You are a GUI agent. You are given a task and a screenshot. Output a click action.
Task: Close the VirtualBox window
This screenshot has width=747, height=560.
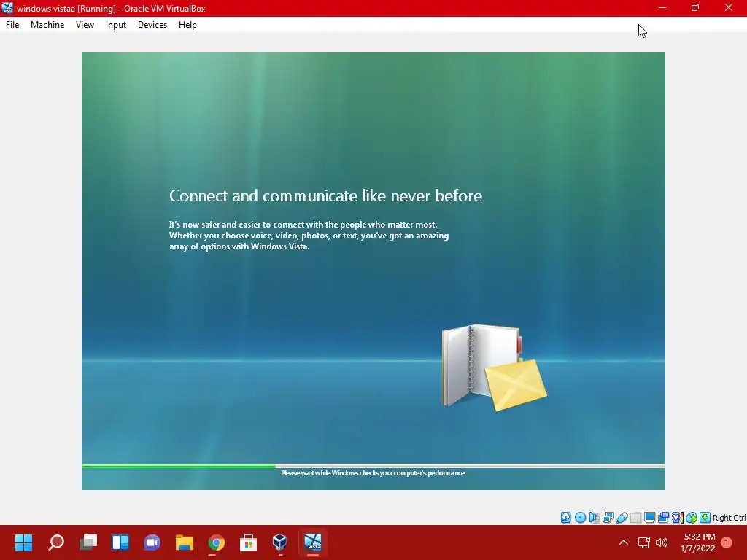tap(729, 8)
